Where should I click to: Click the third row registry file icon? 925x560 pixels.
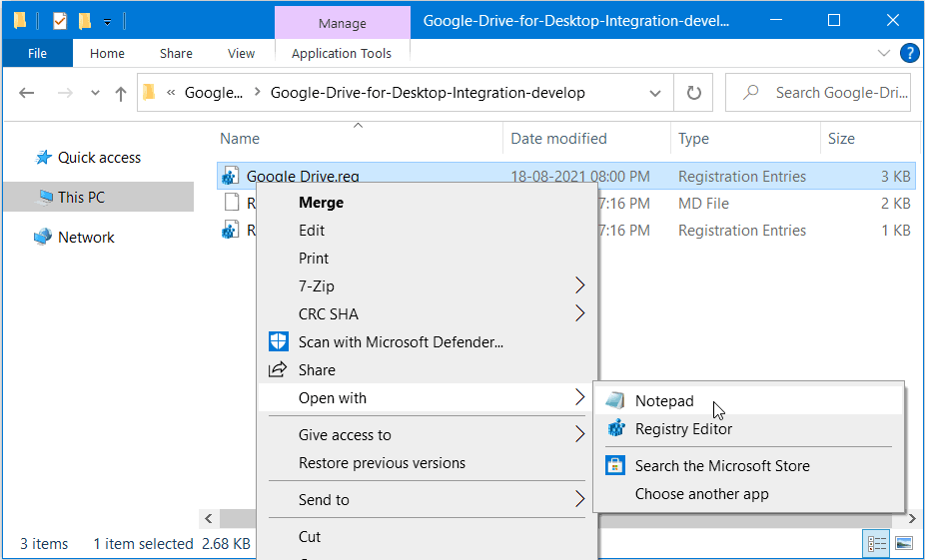point(231,230)
